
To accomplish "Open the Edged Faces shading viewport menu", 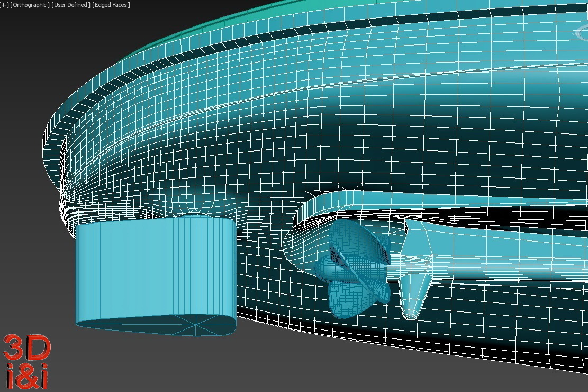I will 111,5.
